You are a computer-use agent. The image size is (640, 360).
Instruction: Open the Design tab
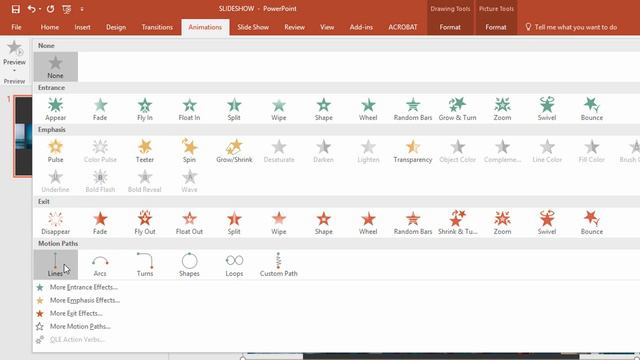click(x=116, y=27)
